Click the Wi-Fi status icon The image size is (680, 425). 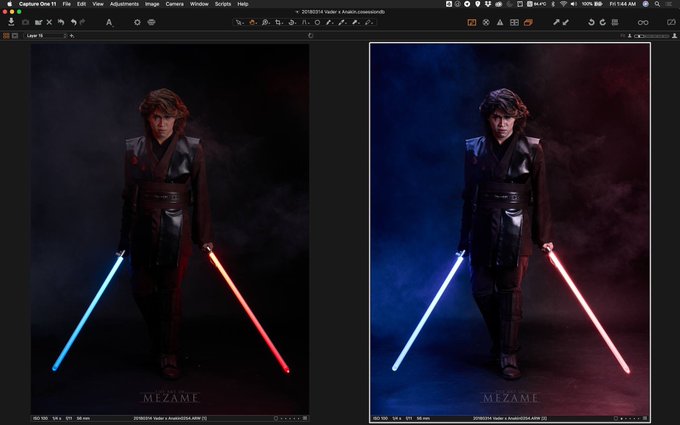(563, 4)
